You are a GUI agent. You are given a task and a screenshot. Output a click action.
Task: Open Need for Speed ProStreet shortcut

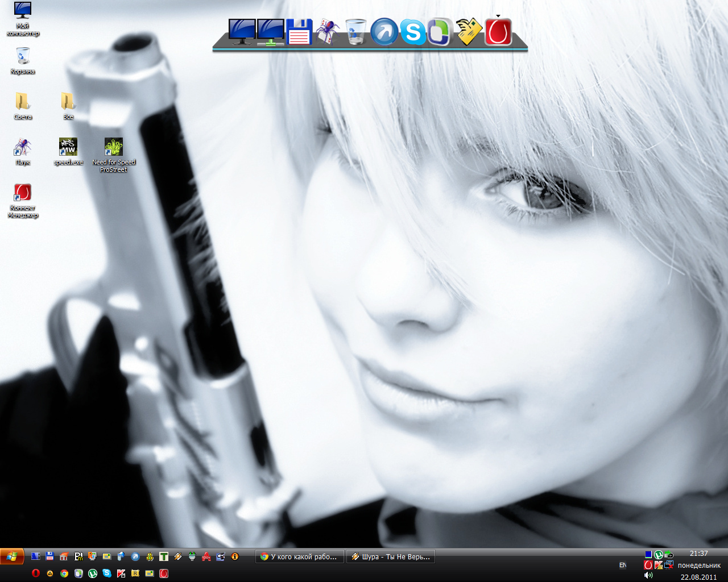point(114,148)
